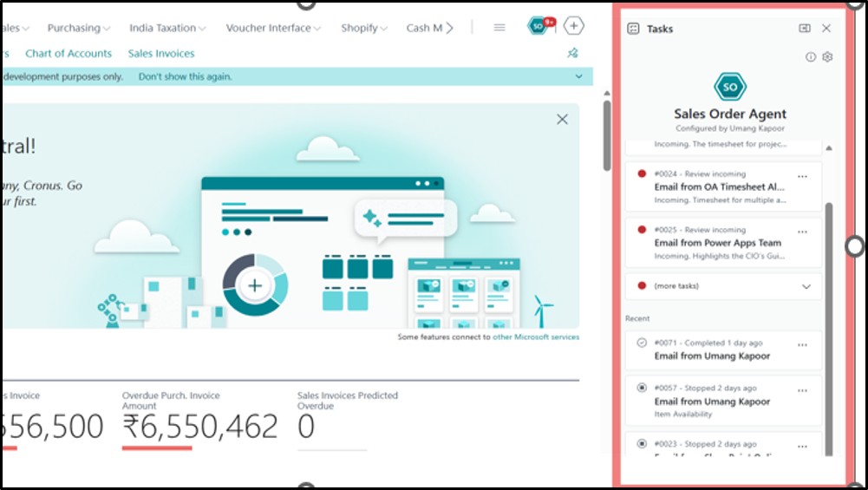Click the Tasks list vertical scrollbar
This screenshot has width=868, height=490.
828,328
